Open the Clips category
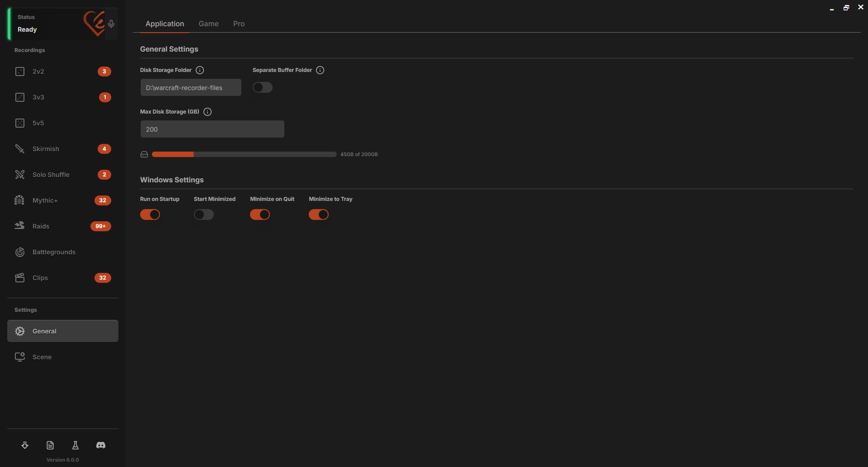Screen dimensions: 868x467 point(63,278)
